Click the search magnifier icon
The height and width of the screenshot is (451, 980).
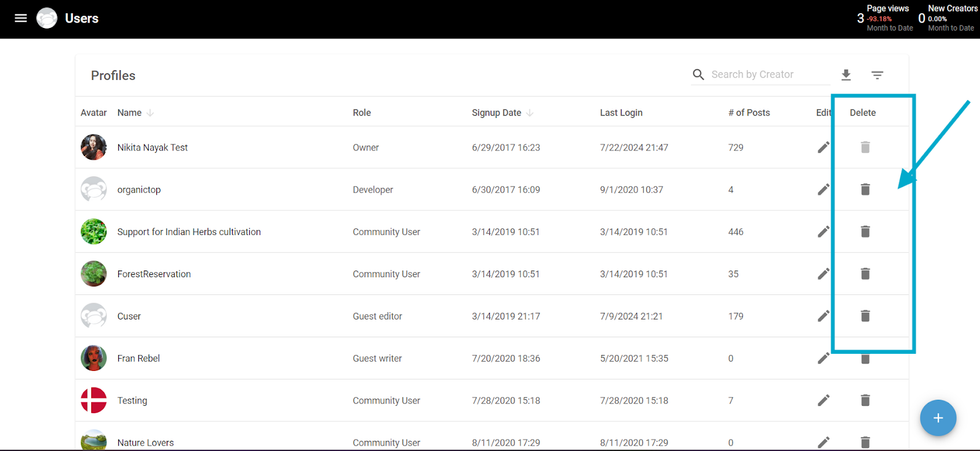pyautogui.click(x=699, y=75)
